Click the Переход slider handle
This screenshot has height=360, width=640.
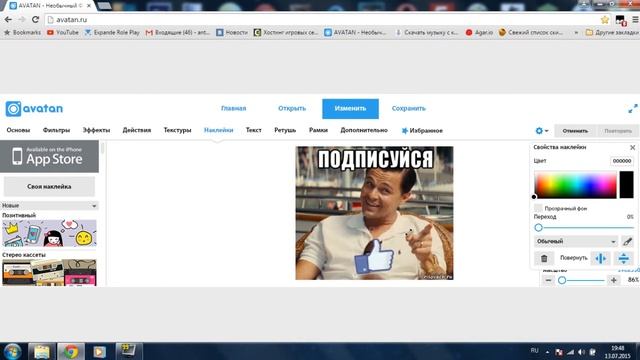[x=538, y=228]
